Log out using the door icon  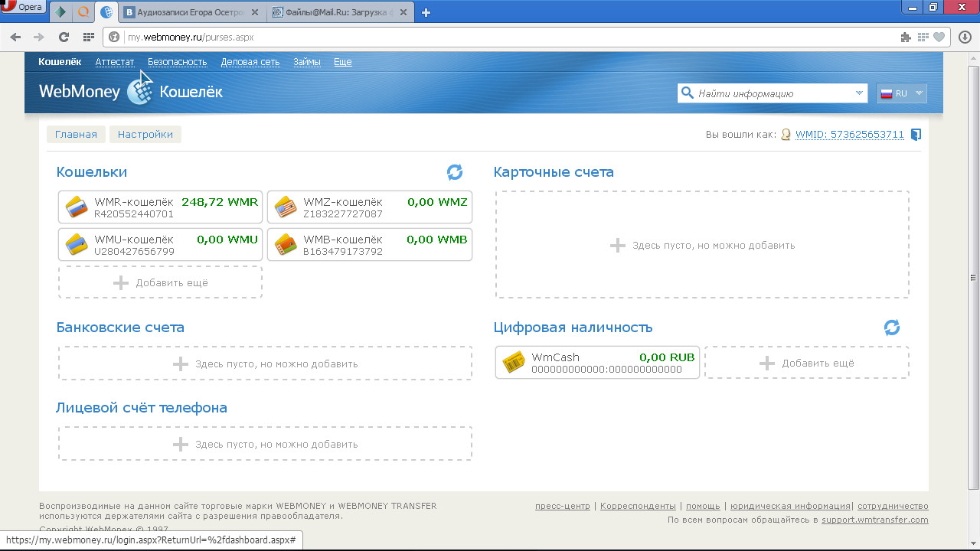pyautogui.click(x=916, y=135)
